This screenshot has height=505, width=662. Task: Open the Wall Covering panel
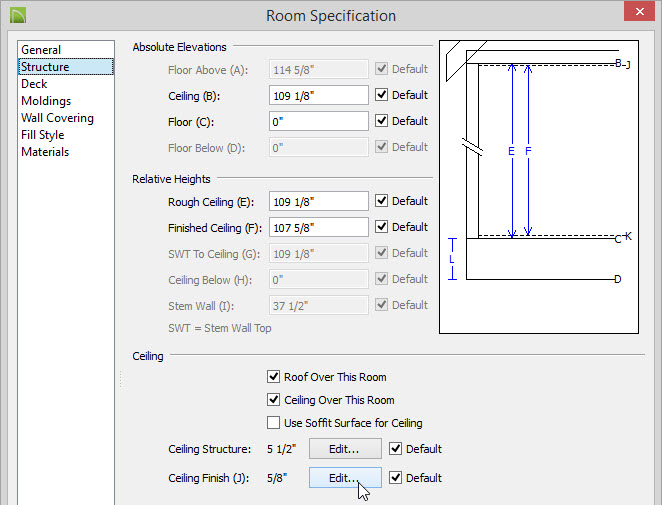pyautogui.click(x=57, y=118)
